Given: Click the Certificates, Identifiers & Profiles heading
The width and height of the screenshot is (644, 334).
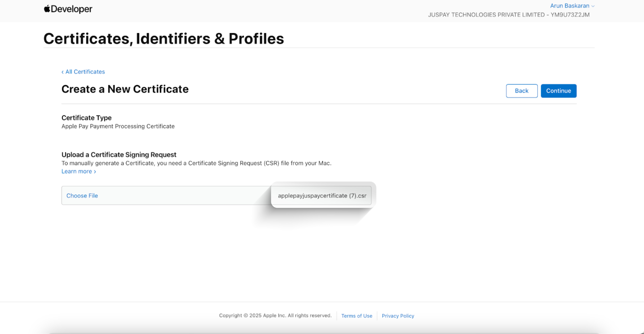Looking at the screenshot, I should pyautogui.click(x=163, y=39).
